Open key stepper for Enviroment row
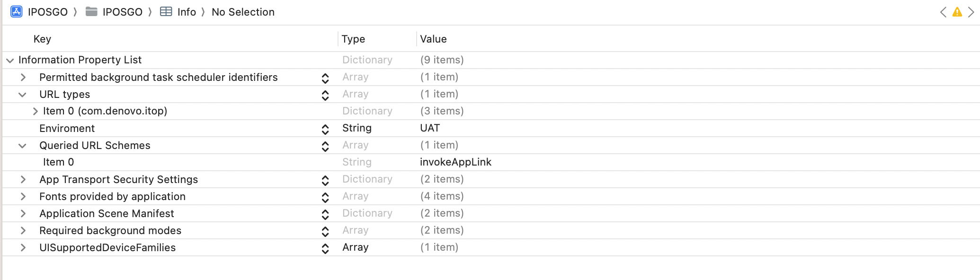The width and height of the screenshot is (980, 280). tap(325, 129)
